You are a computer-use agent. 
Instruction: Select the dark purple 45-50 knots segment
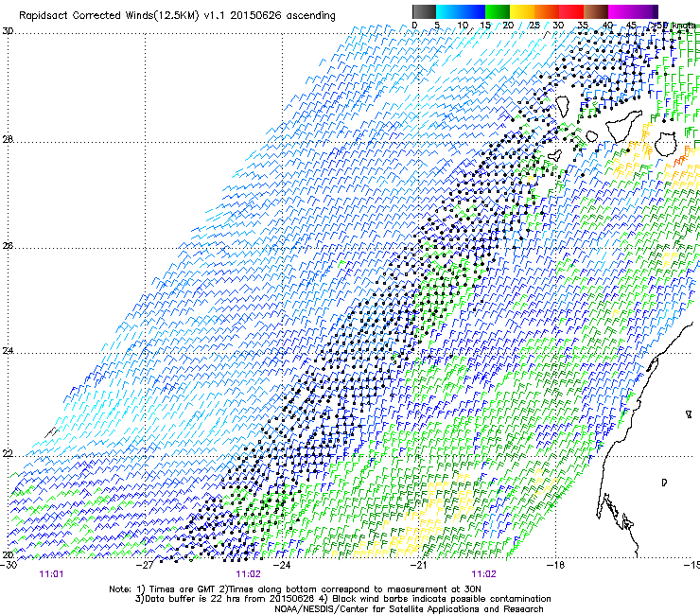click(x=645, y=11)
